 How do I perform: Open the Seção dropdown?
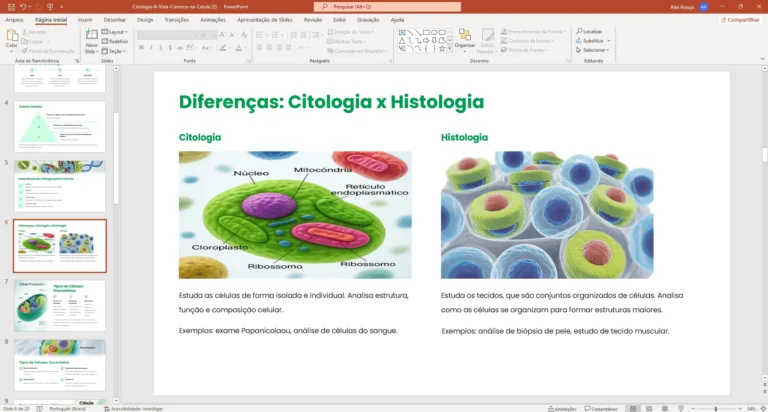coord(114,51)
